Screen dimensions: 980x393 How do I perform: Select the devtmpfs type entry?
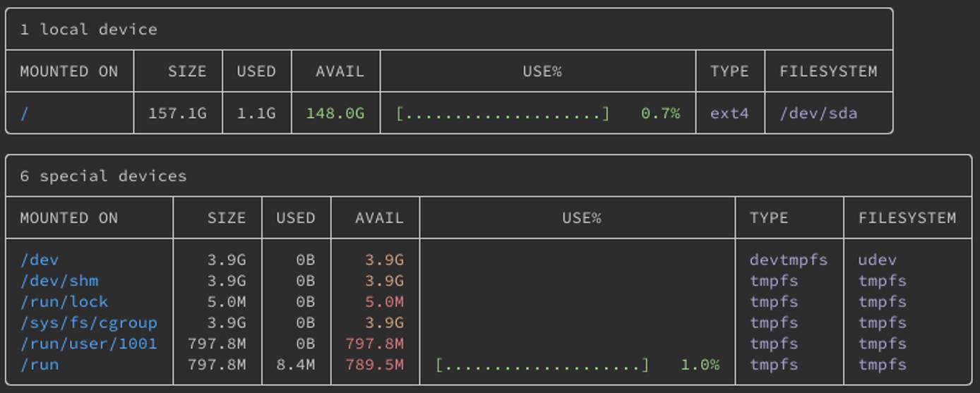click(x=788, y=260)
